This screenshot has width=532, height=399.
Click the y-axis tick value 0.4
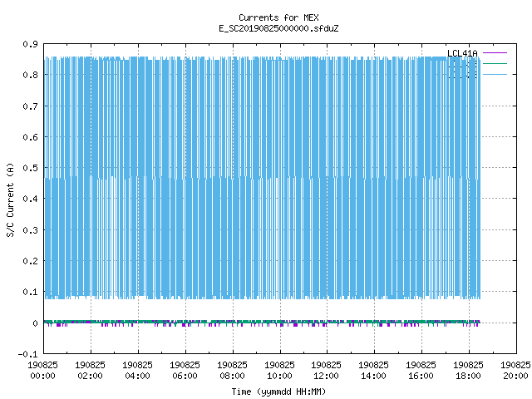(30, 199)
